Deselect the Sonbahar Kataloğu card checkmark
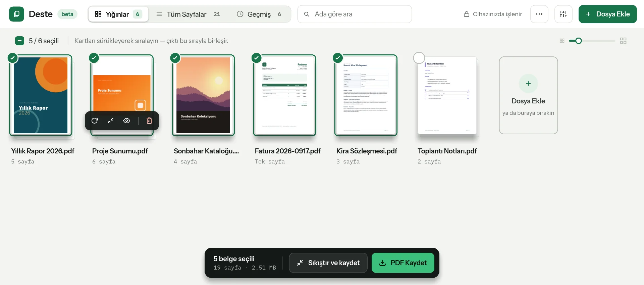The width and height of the screenshot is (644, 285). (175, 58)
